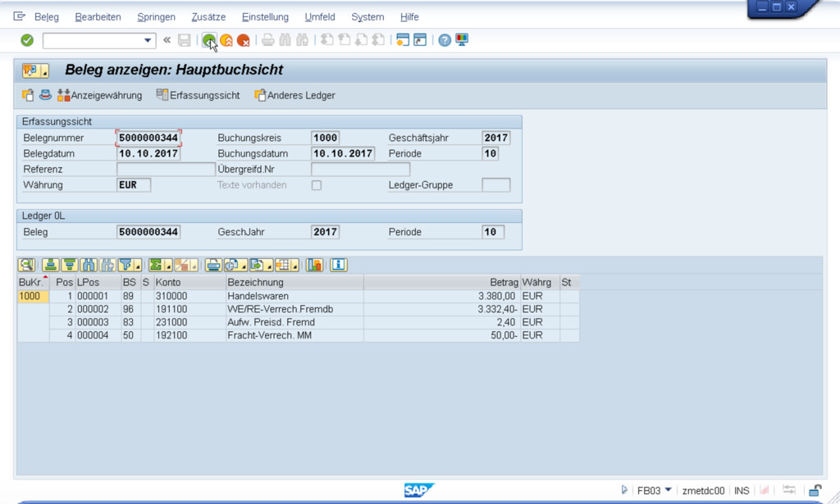The width and height of the screenshot is (840, 504).
Task: Click the orange Exit icon
Action: click(226, 40)
